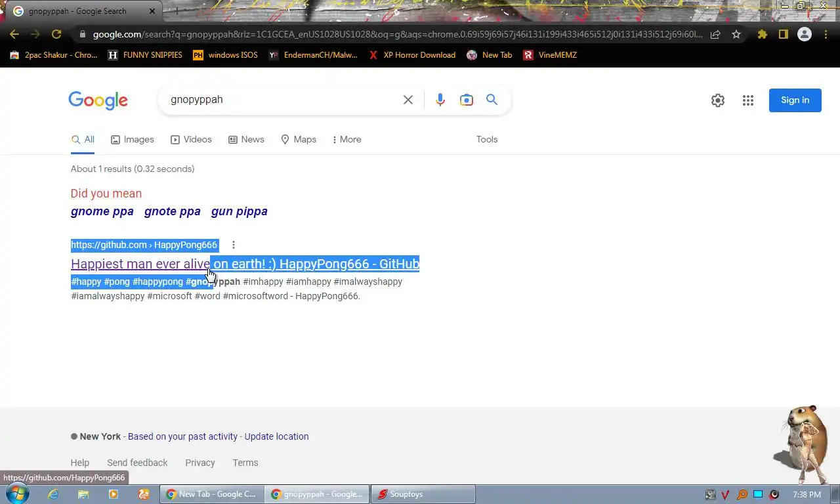The image size is (840, 504).
Task: Choose the 'gun pippa' suggestion
Action: [x=239, y=211]
